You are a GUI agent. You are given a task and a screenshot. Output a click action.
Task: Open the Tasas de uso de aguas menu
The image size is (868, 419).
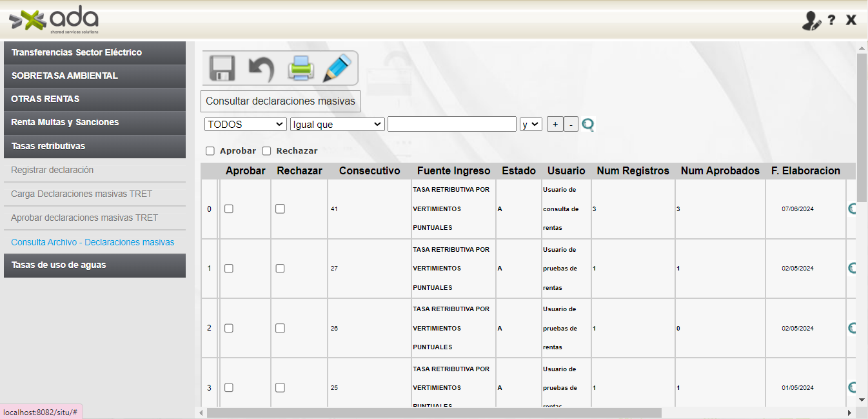pos(95,265)
